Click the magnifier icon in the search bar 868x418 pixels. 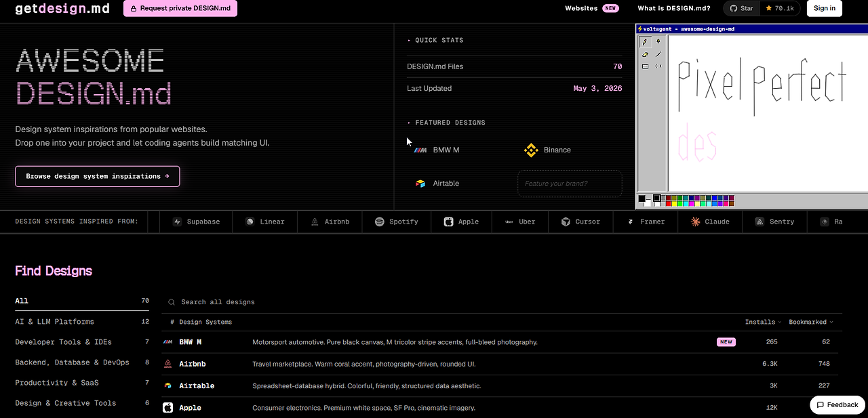[172, 302]
